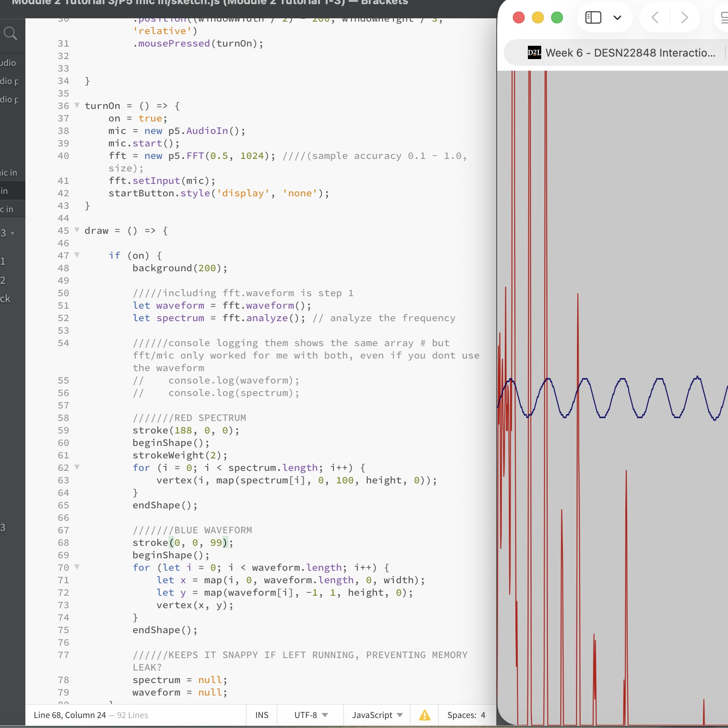Screen dimensions: 728x728
Task: Toggle Safari's sidebar panel
Action: pos(593,17)
